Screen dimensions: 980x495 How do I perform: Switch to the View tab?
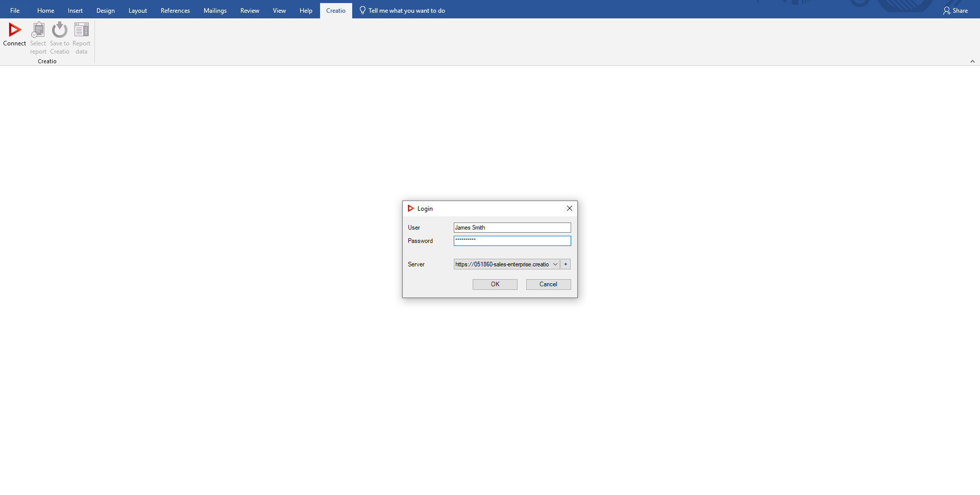point(279,11)
